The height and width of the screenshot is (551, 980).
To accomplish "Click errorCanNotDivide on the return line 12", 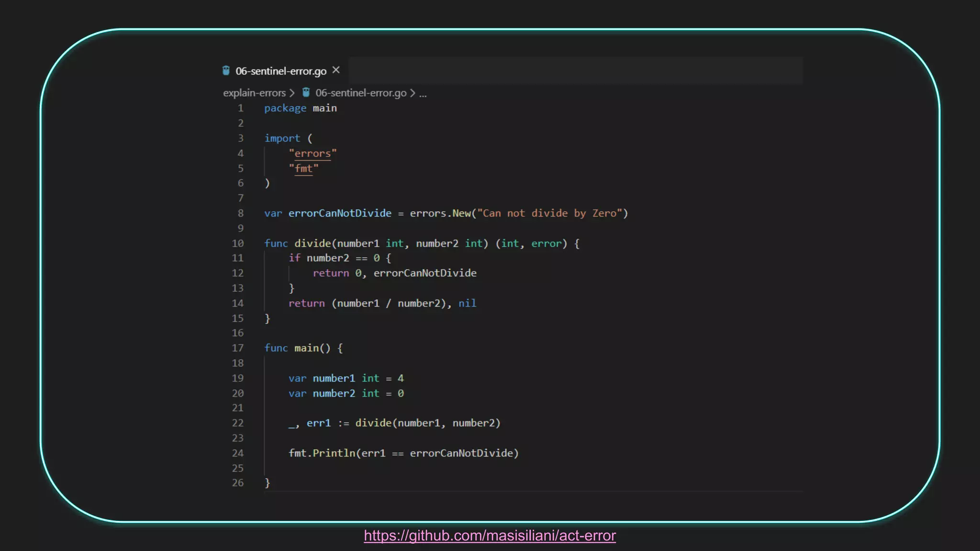I will pos(425,273).
